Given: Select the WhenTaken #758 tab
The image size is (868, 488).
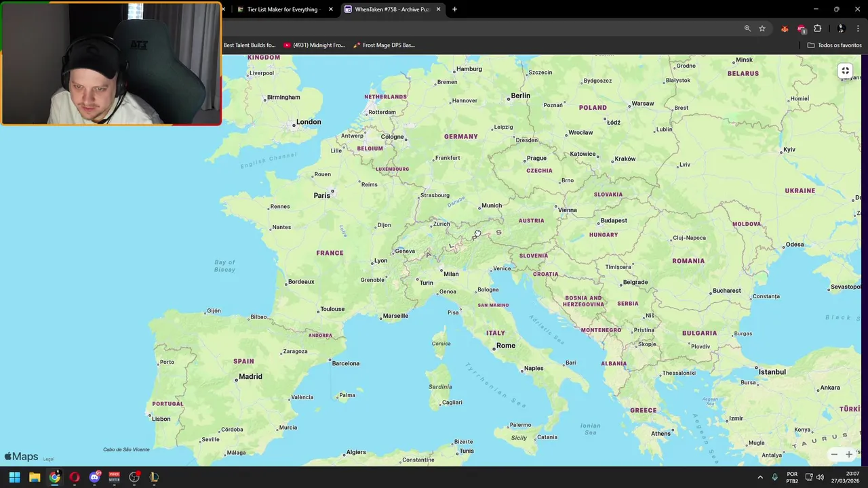Looking at the screenshot, I should 392,9.
